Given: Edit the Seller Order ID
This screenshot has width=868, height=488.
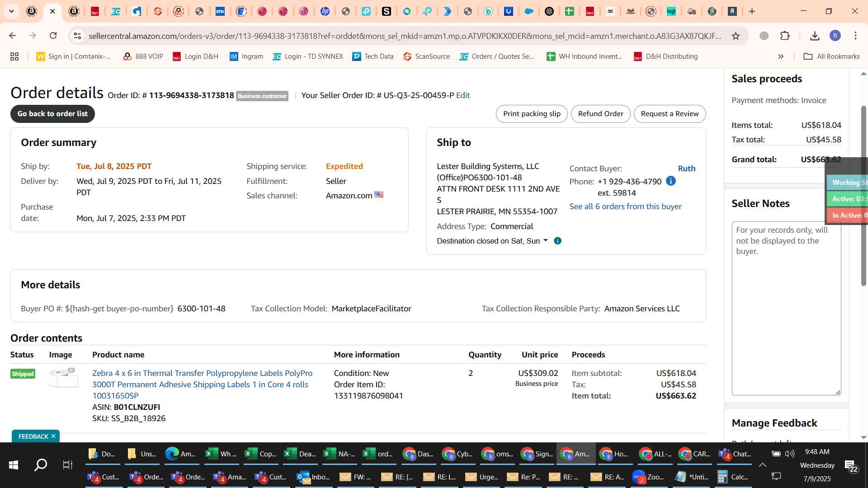Looking at the screenshot, I should click(463, 95).
